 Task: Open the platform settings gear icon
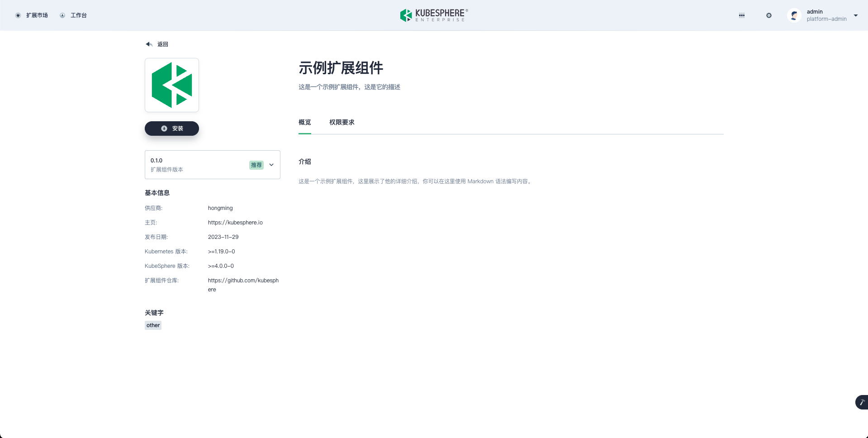(x=768, y=15)
